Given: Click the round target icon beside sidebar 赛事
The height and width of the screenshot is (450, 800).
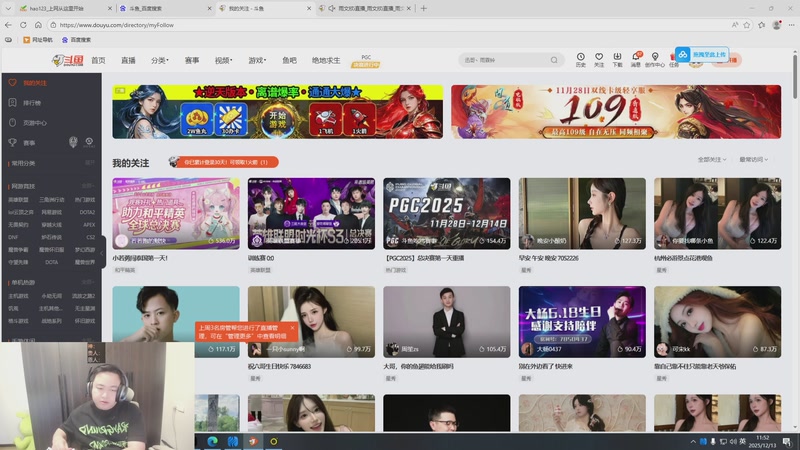Looking at the screenshot, I should click(x=89, y=142).
